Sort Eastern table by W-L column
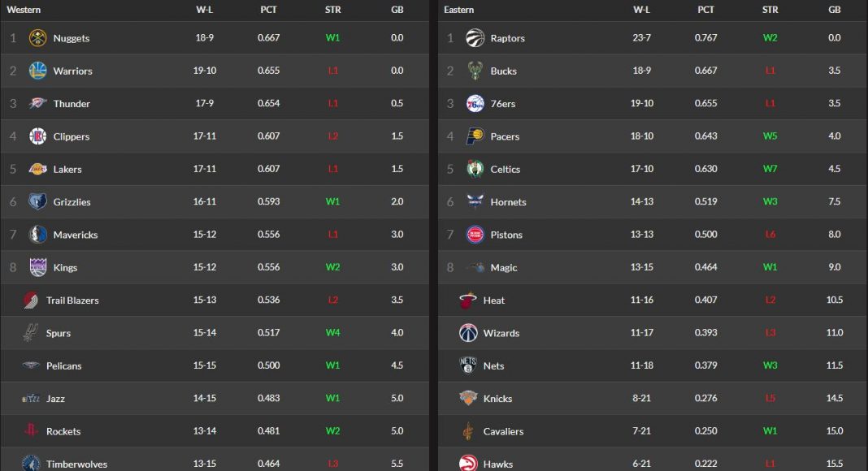 [x=641, y=10]
